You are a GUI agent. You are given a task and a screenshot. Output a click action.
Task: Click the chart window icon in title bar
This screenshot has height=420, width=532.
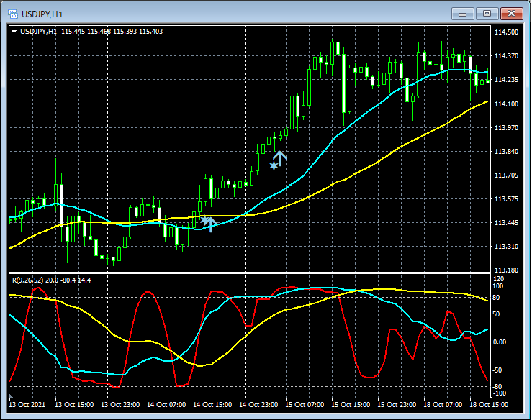(x=12, y=13)
